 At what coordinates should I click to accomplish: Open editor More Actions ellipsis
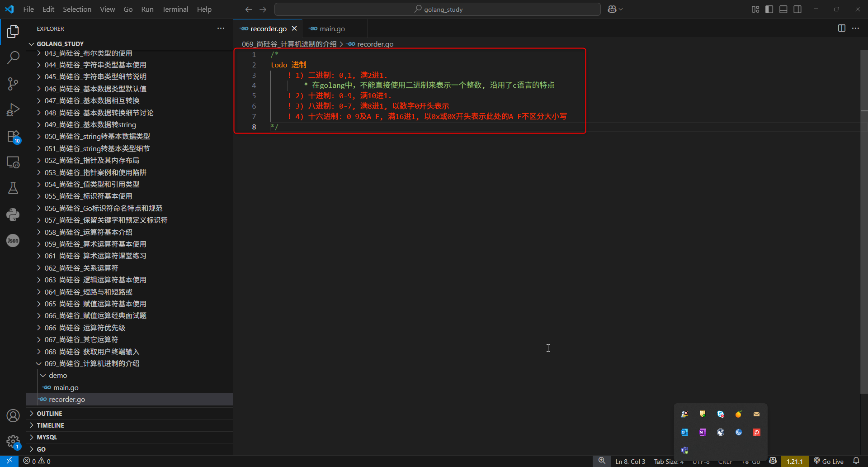tap(856, 28)
